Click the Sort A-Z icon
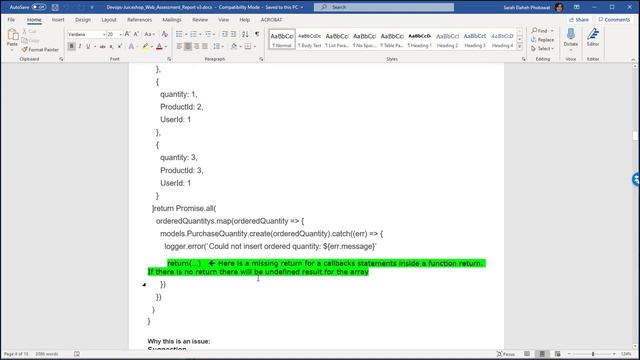This screenshot has height=360, width=640. (x=245, y=34)
